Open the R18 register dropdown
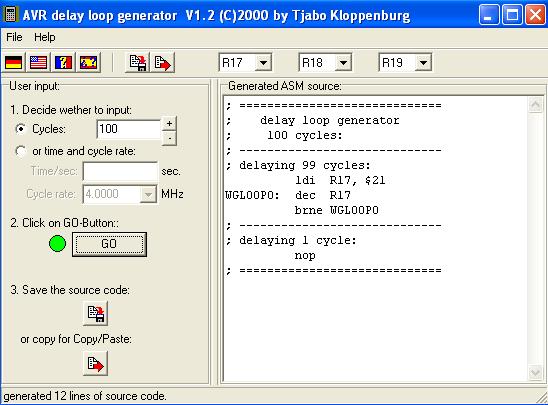This screenshot has width=548, height=405. coord(343,63)
